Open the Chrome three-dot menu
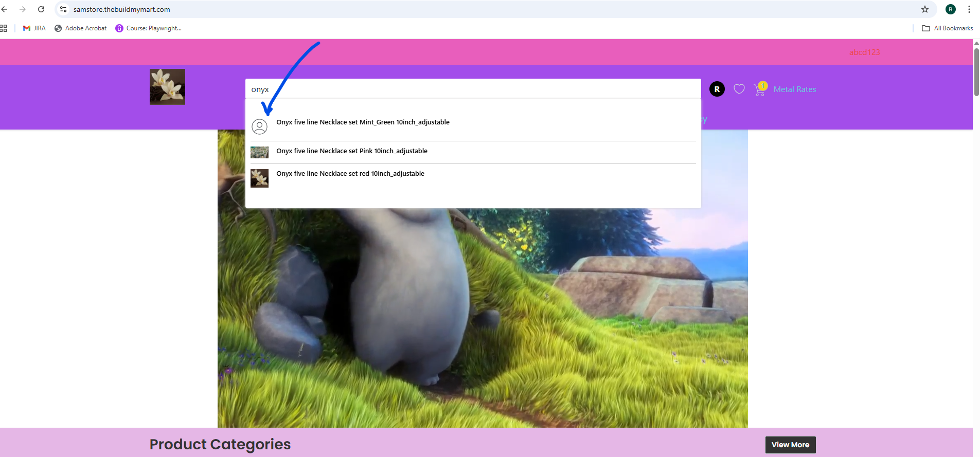This screenshot has width=980, height=457. (969, 9)
